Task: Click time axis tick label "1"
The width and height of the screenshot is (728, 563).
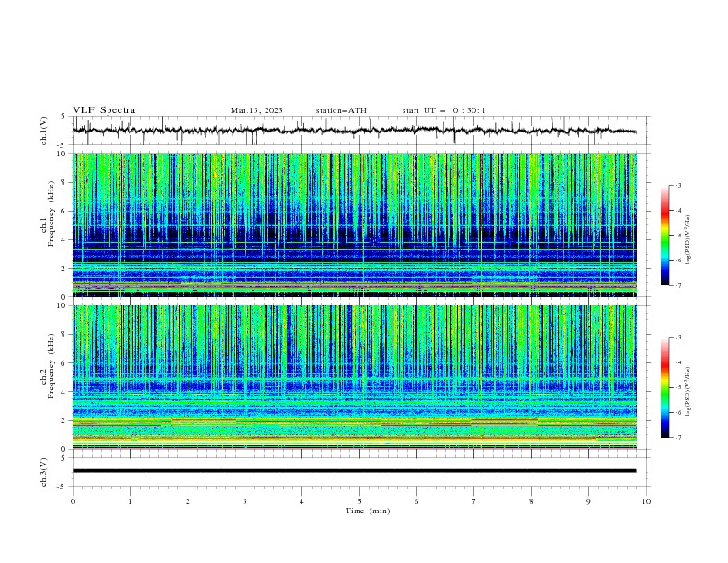Action: (130, 501)
